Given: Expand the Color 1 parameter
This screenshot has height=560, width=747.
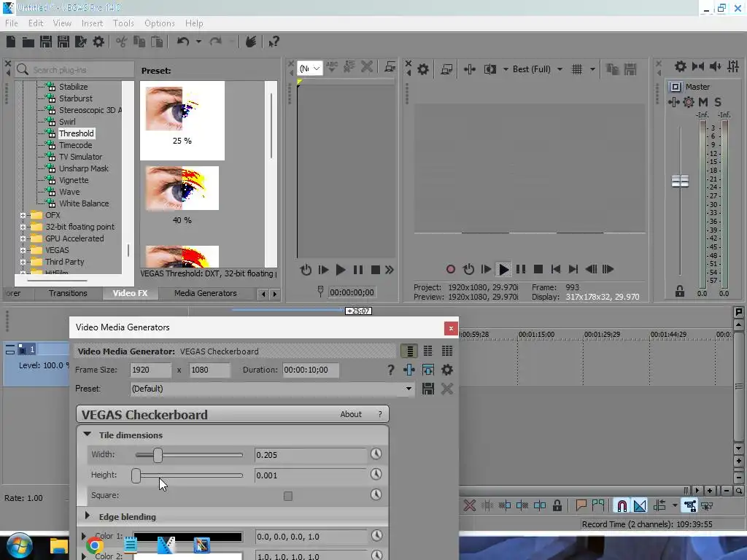Looking at the screenshot, I should [x=84, y=536].
